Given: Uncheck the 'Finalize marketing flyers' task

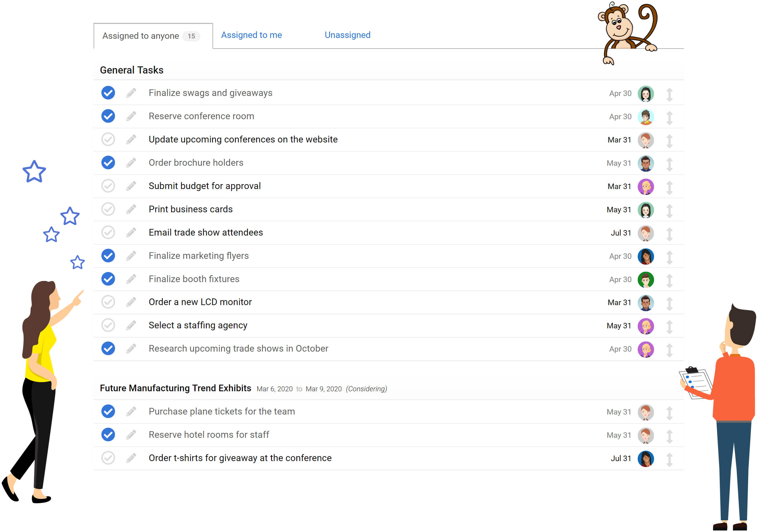Looking at the screenshot, I should (108, 256).
